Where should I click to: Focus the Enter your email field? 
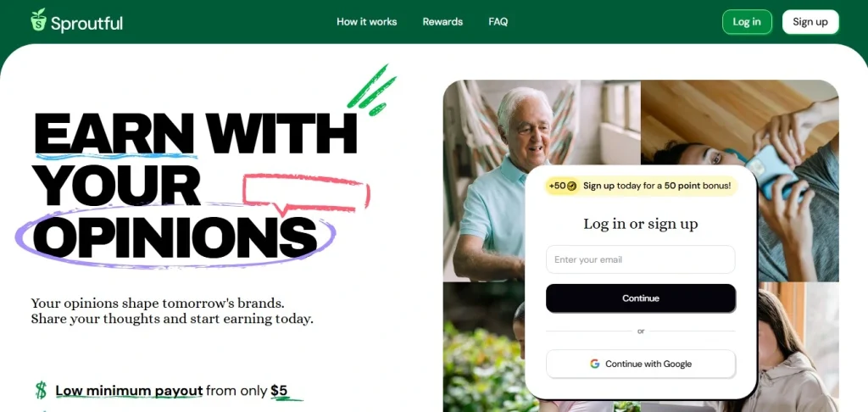pyautogui.click(x=641, y=259)
